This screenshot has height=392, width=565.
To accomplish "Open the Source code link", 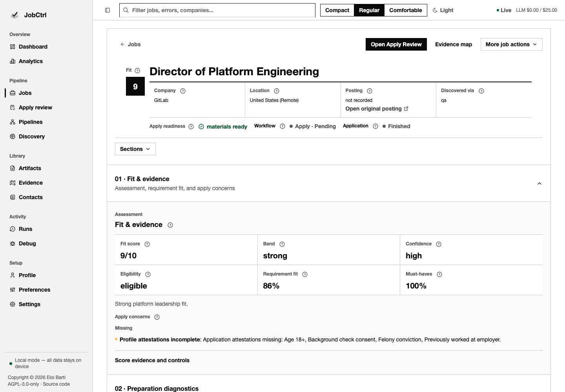I will pyautogui.click(x=56, y=384).
